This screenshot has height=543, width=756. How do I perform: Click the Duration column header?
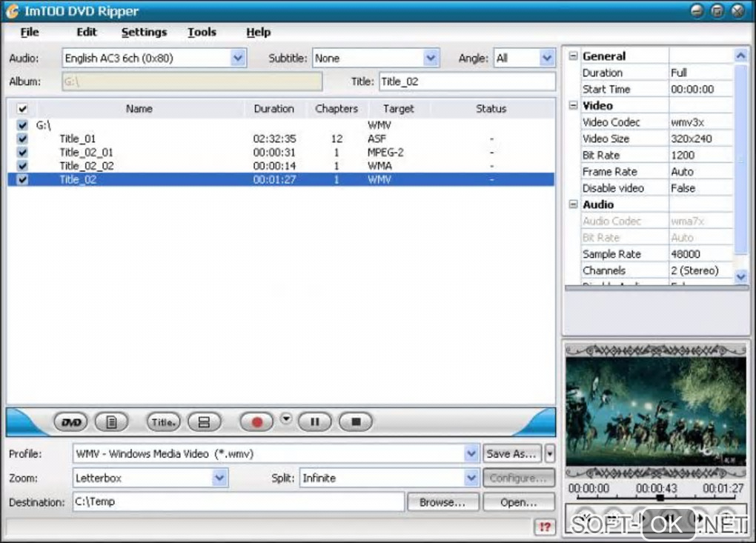pyautogui.click(x=273, y=109)
